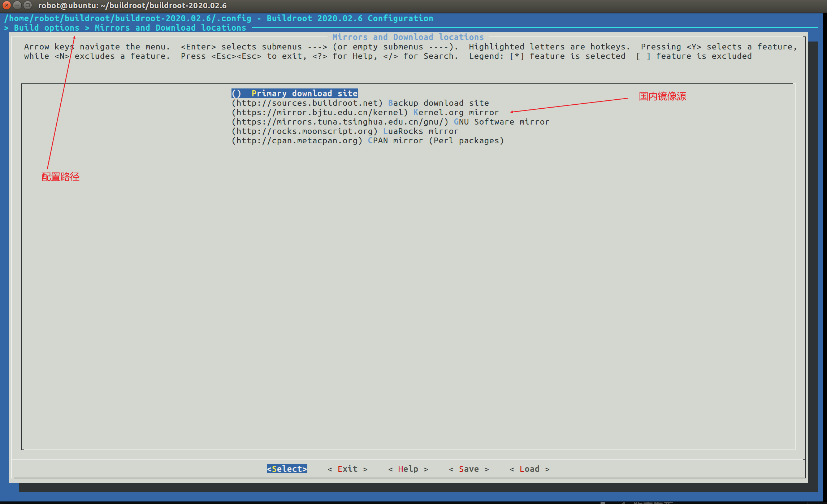
Task: Select the CPAN mirror Perl packages
Action: tap(367, 141)
